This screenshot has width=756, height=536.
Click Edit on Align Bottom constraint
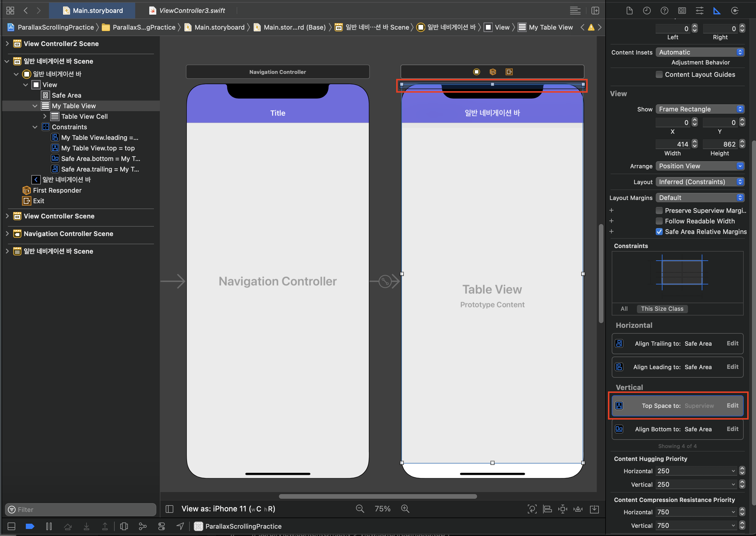pyautogui.click(x=732, y=429)
